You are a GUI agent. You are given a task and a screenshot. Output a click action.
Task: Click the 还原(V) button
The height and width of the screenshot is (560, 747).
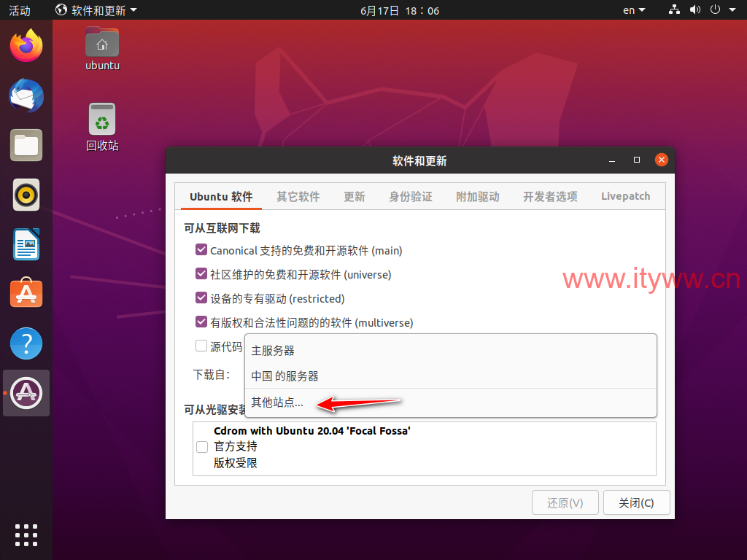(565, 502)
